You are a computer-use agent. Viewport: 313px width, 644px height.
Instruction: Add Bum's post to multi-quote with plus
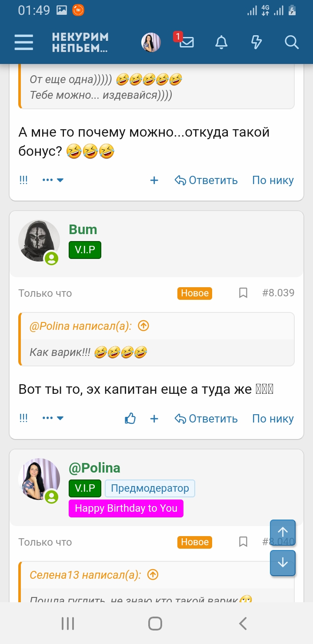[154, 419]
